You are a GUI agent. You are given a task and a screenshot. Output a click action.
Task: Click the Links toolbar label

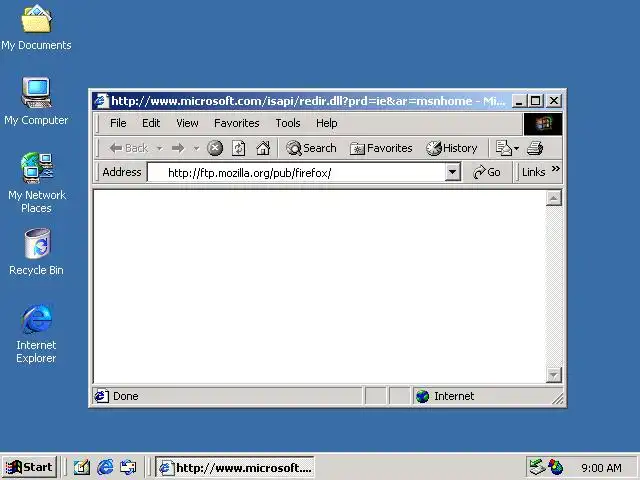533,172
